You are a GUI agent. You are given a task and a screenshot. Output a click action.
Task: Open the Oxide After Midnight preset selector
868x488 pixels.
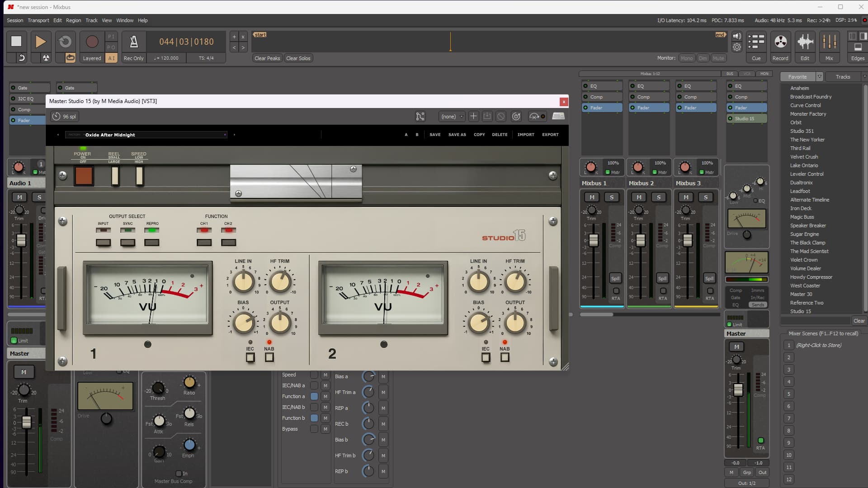[x=146, y=135]
